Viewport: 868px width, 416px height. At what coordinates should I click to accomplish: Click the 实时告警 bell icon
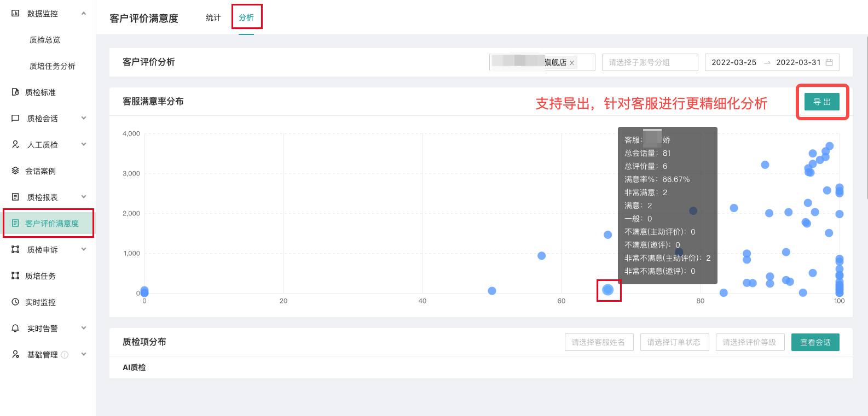15,328
